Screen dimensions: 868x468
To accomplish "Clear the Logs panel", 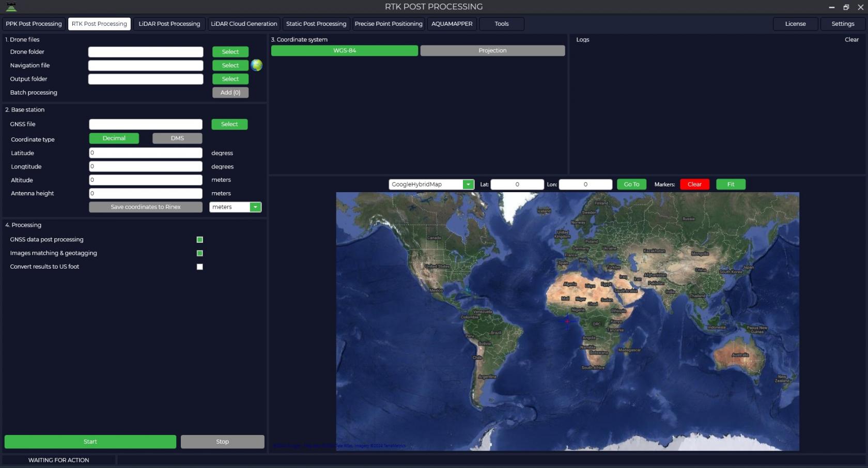I will tap(851, 40).
